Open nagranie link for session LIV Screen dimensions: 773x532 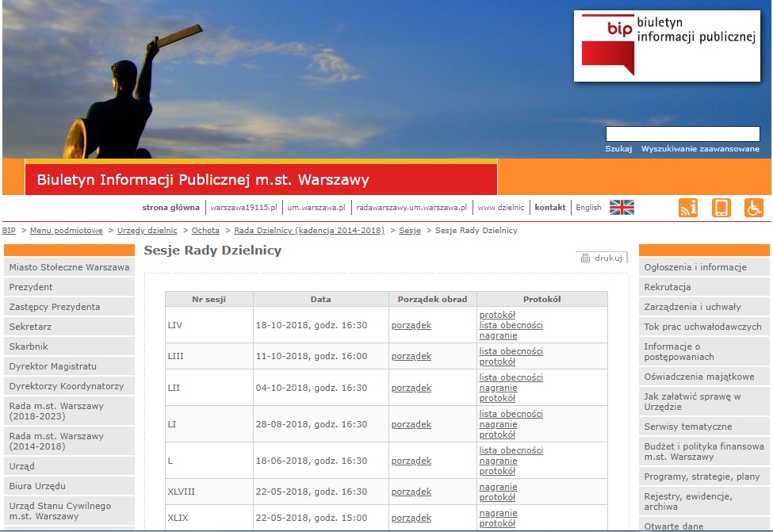498,335
